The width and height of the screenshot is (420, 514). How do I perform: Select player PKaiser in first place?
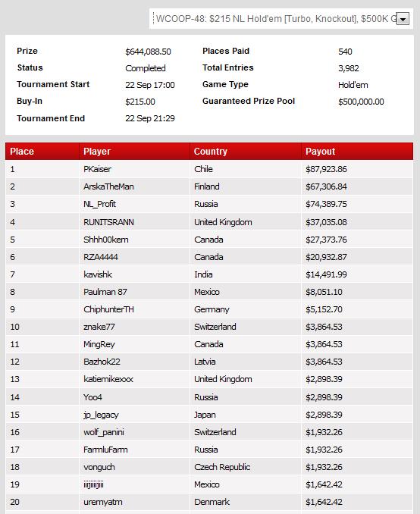97,169
